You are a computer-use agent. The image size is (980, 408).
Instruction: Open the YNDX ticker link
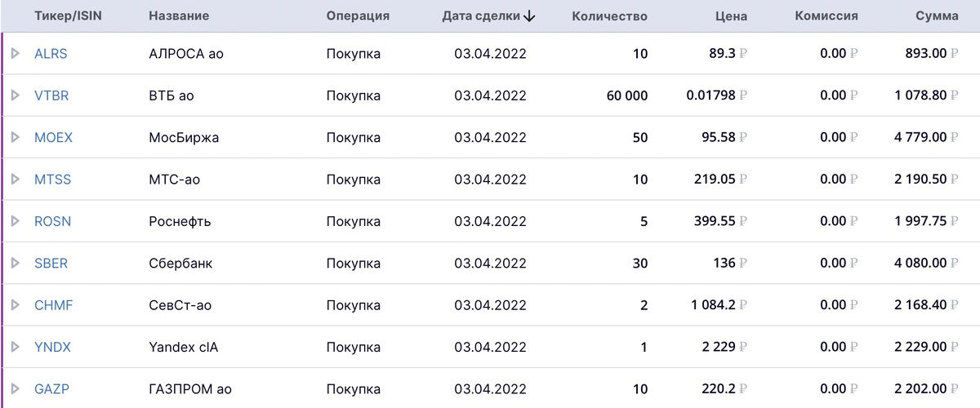click(x=52, y=347)
